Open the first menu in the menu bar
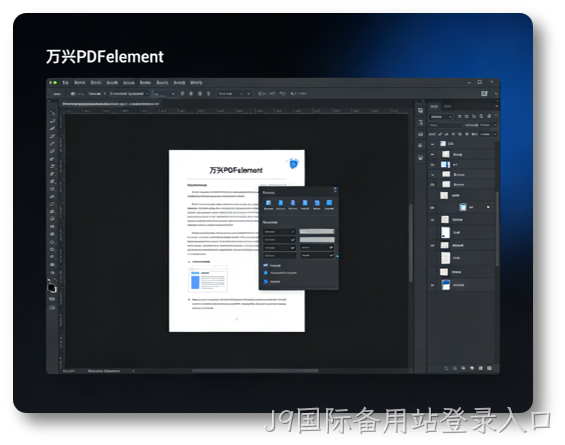 point(65,83)
